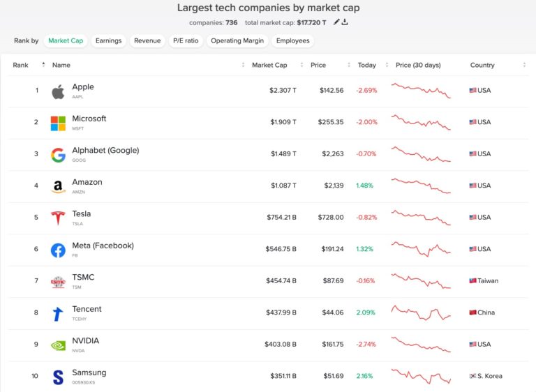
Task: Open the Amazon company link
Action: coord(87,182)
